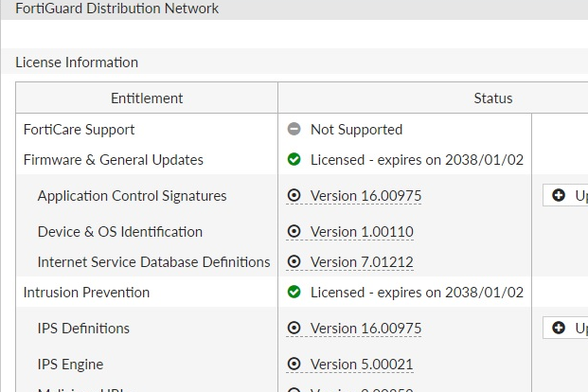Open Version 1.00110 details
This screenshot has height=392, width=588.
(x=362, y=232)
